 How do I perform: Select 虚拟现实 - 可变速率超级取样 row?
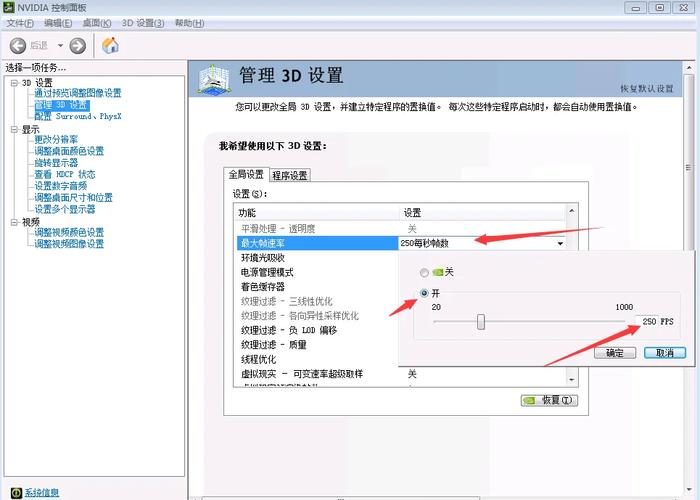click(401, 374)
